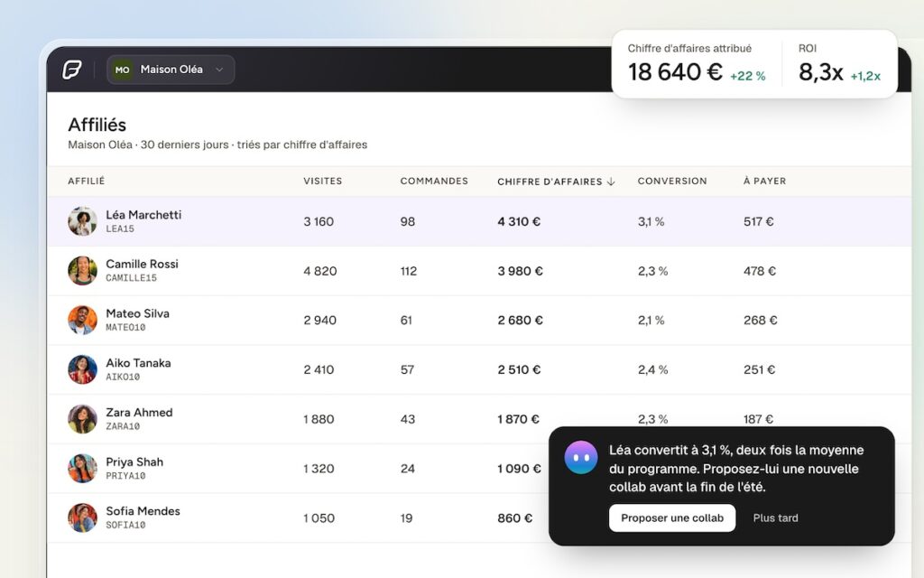Screen dimensions: 924x578
Task: Click the app logo in top bar
Action: coord(72,70)
